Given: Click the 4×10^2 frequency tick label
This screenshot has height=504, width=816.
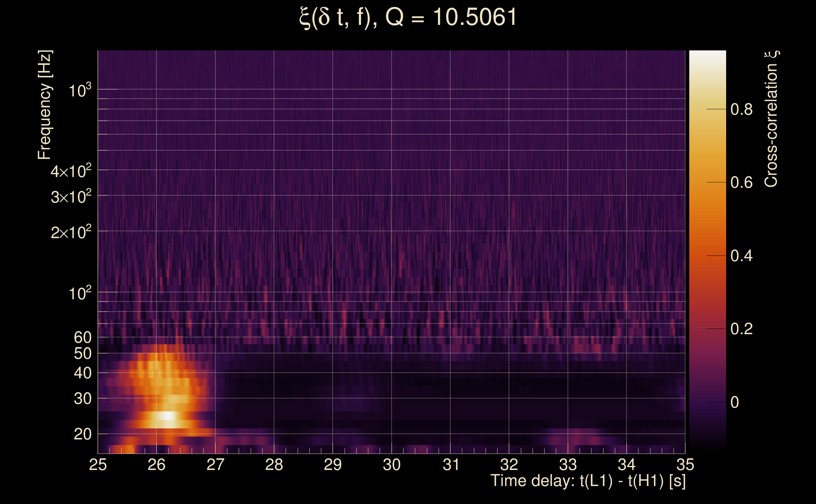Looking at the screenshot, I should (71, 171).
